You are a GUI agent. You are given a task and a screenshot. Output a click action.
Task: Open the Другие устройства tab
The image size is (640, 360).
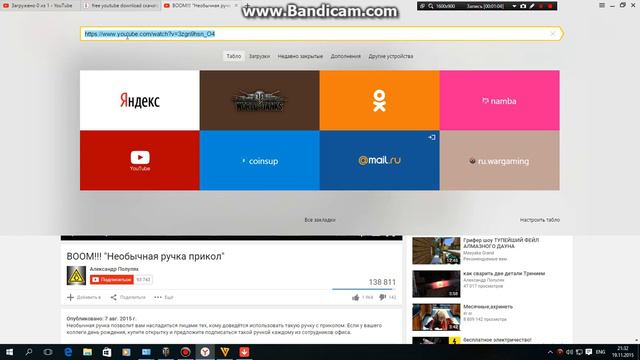click(x=391, y=56)
